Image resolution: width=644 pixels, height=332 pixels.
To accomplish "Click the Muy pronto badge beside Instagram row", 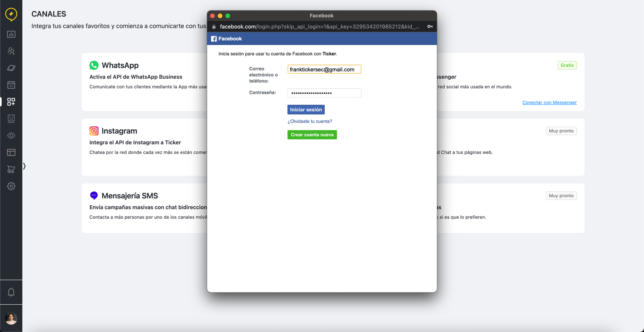I will (x=561, y=131).
